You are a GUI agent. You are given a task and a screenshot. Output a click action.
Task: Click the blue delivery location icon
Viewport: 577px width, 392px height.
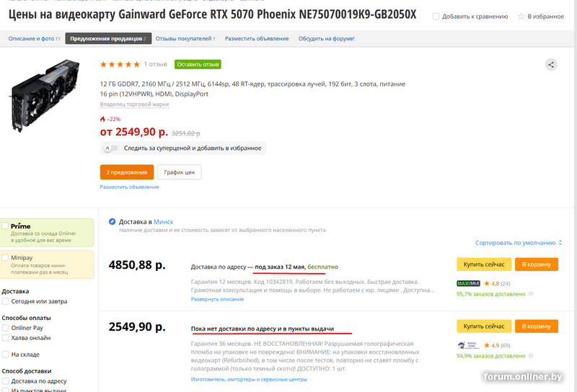click(113, 221)
